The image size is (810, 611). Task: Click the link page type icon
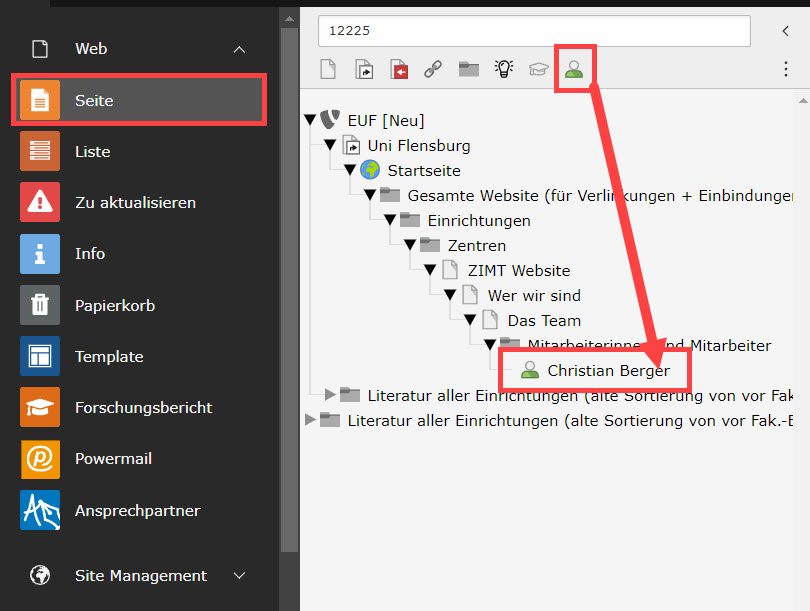coord(433,69)
